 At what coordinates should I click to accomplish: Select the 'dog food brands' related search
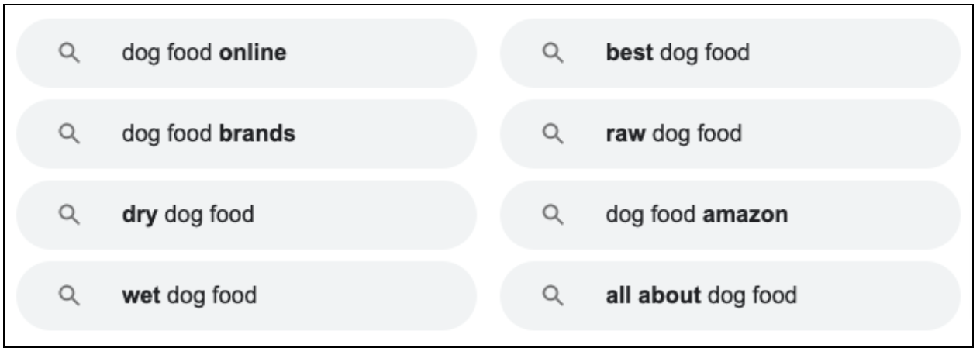click(246, 134)
